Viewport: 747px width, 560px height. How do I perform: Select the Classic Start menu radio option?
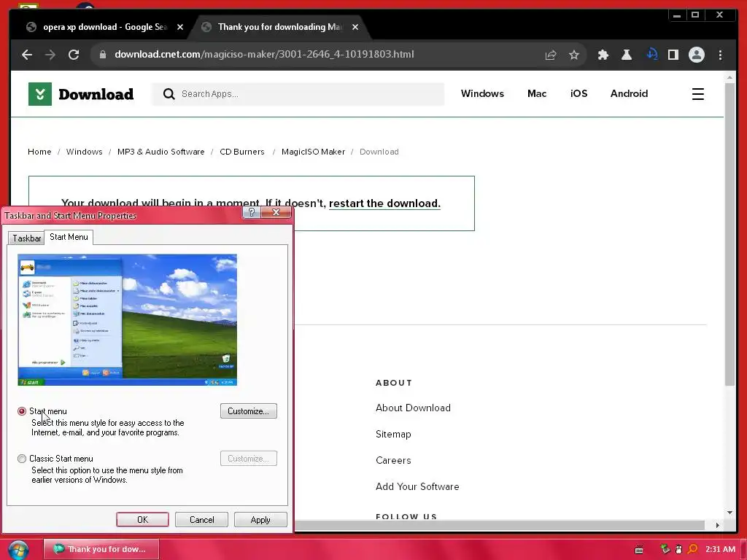[x=22, y=459]
